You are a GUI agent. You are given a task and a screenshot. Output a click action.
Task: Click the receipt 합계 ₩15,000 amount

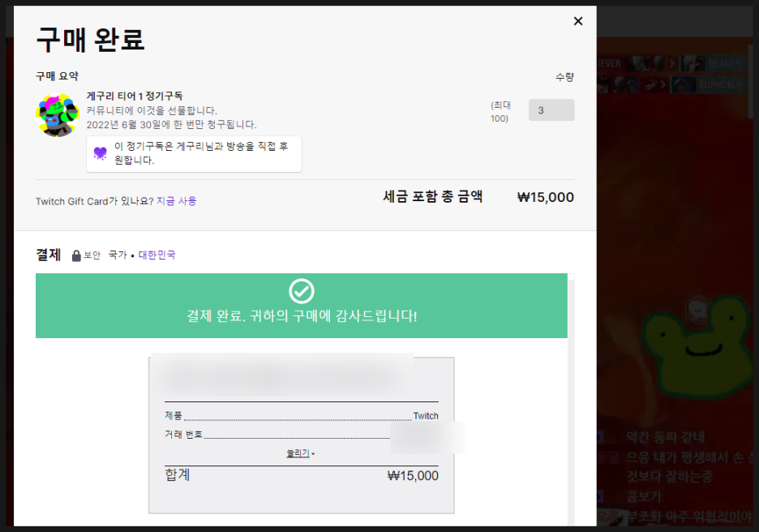pos(413,475)
